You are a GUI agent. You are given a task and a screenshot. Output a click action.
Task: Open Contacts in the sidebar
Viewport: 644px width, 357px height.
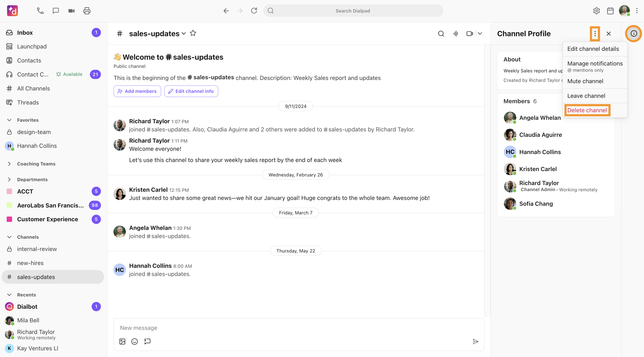pos(53,61)
